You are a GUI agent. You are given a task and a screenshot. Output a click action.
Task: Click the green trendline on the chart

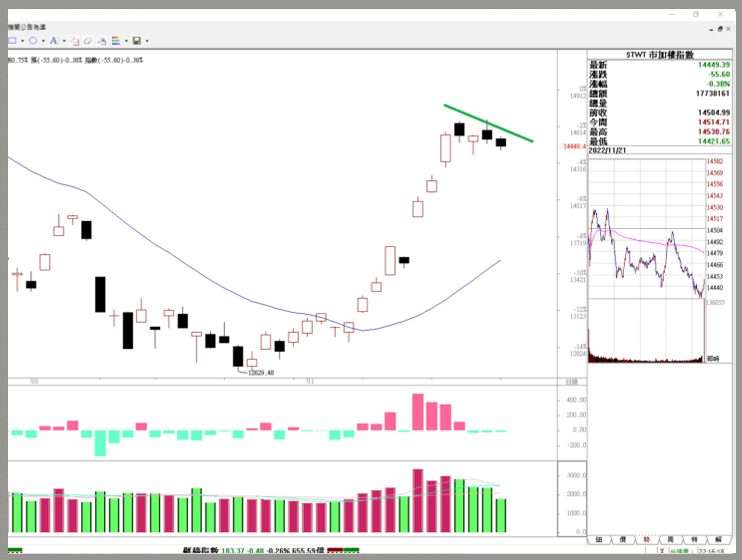[488, 123]
